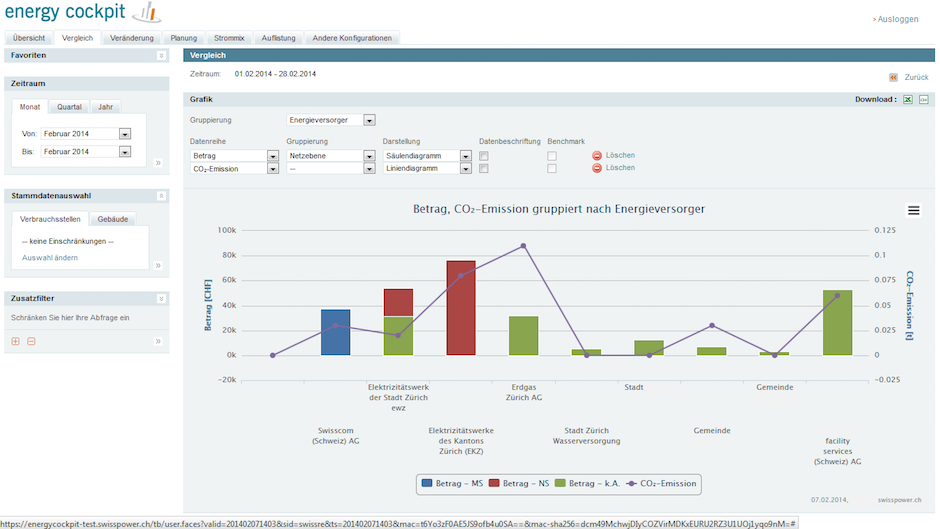Image resolution: width=940 pixels, height=529 pixels.
Task: Select the Verbrauchsstellen tab
Action: tap(50, 219)
